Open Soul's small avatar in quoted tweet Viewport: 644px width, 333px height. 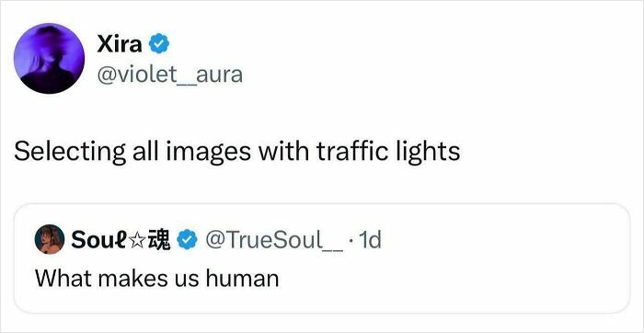click(50, 239)
